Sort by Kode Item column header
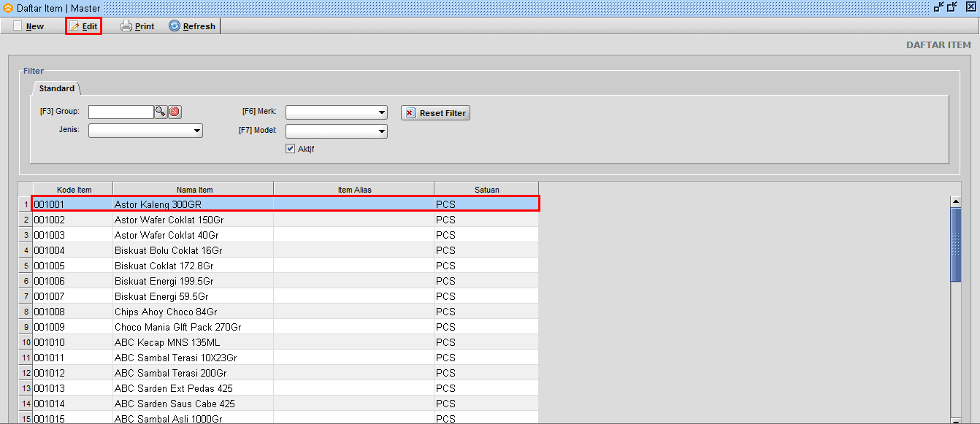 [x=73, y=189]
